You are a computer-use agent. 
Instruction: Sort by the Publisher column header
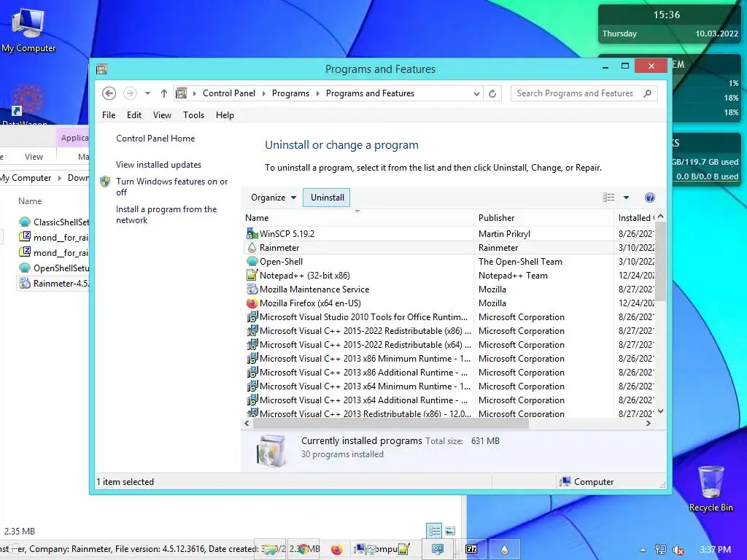543,217
